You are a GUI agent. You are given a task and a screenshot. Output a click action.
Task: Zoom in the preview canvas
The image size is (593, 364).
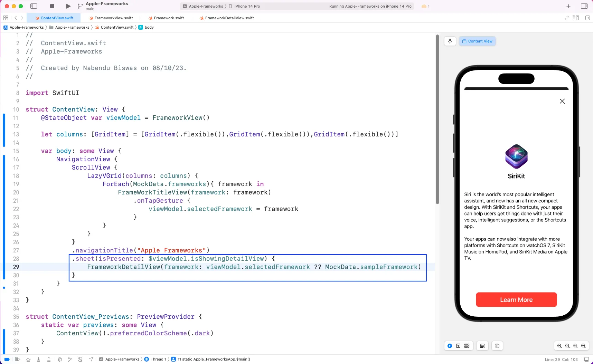point(583,346)
